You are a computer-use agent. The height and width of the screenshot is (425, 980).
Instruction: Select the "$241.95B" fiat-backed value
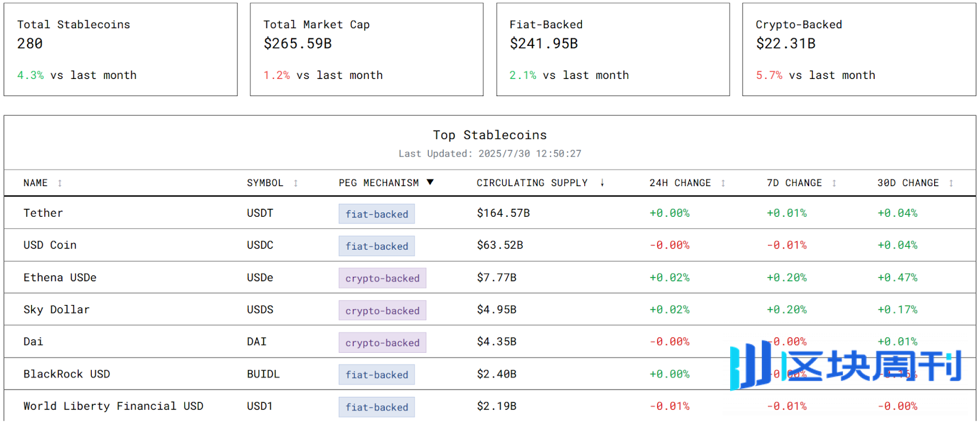click(544, 43)
